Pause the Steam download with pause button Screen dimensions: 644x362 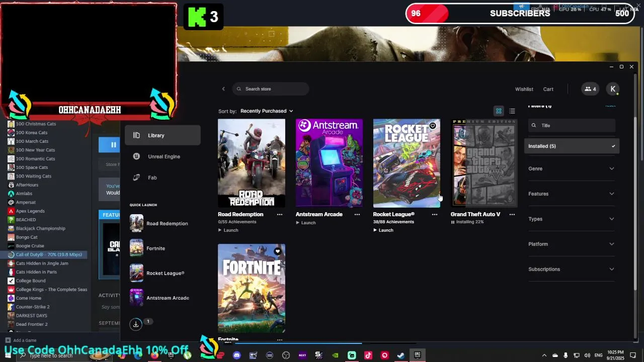113,145
